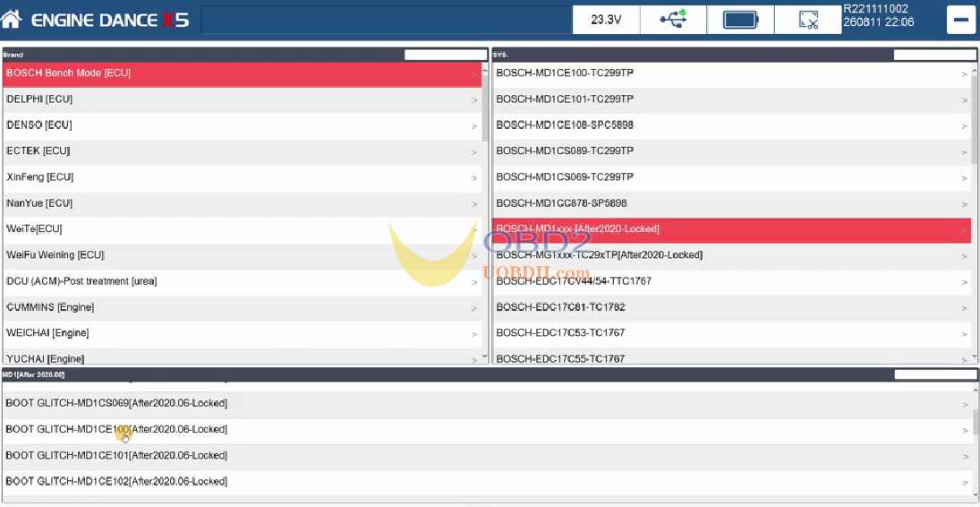Select BOSCH-EDC17C53-TC1767 system
Screen dimensions: 980x507
tap(732, 334)
